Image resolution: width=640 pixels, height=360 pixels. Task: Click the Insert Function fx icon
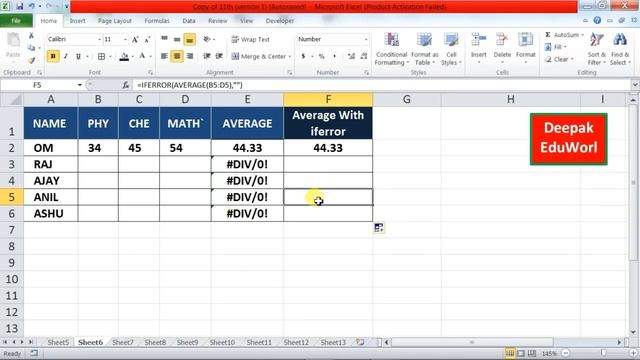tap(126, 85)
